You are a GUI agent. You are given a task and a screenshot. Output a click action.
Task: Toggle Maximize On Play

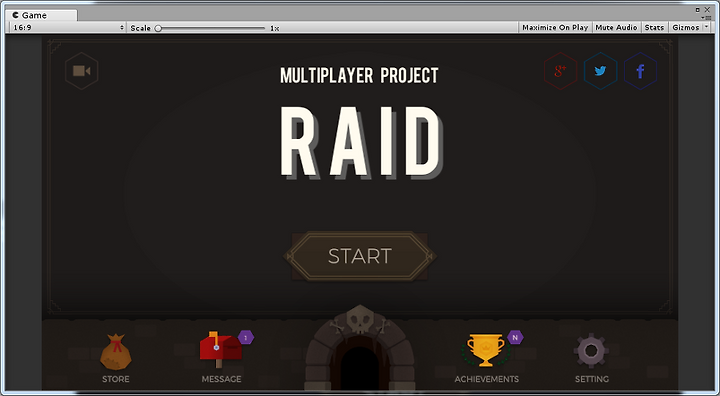tap(555, 28)
